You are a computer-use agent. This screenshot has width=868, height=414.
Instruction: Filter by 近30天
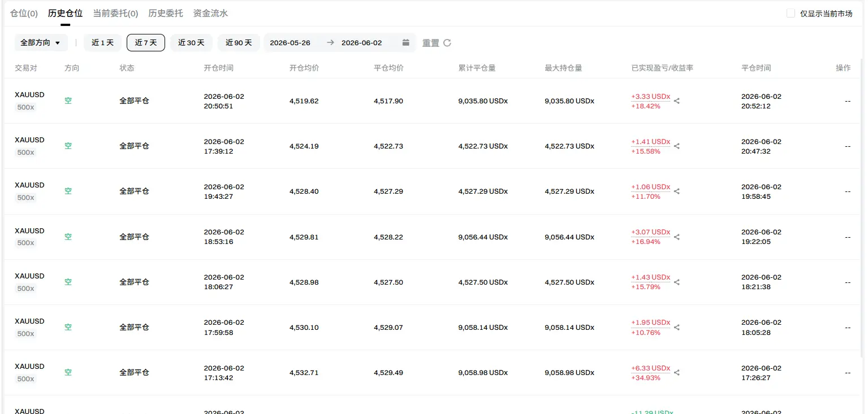point(191,43)
